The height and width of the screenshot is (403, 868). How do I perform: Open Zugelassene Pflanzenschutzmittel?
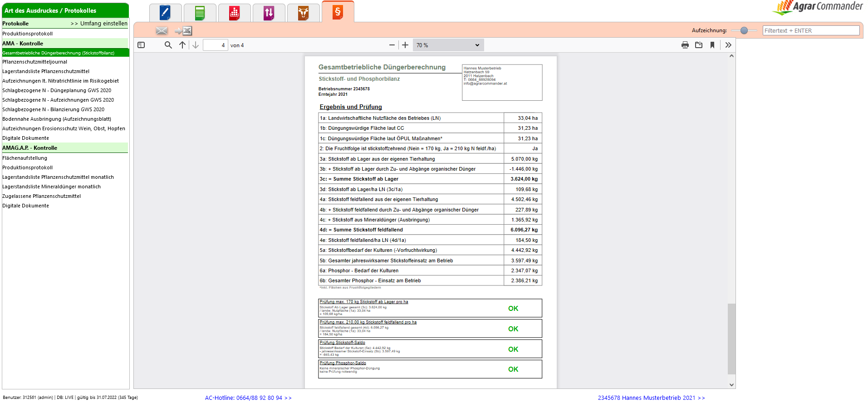click(41, 196)
